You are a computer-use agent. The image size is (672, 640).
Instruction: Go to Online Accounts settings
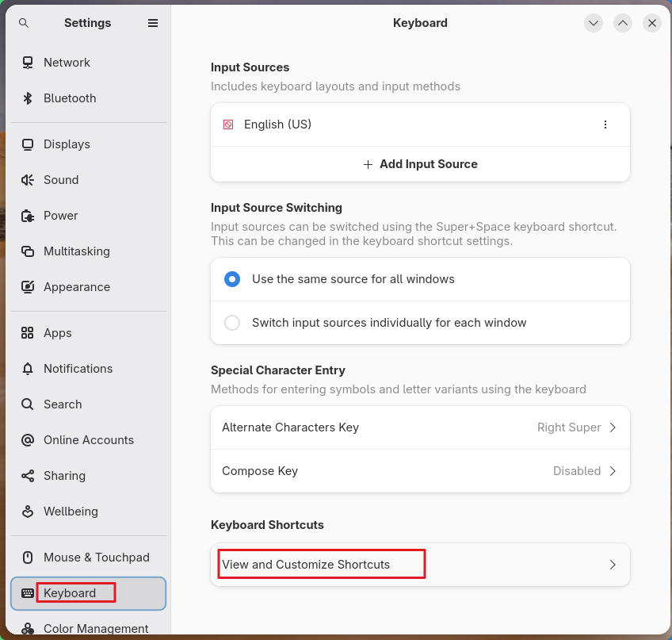[x=88, y=440]
